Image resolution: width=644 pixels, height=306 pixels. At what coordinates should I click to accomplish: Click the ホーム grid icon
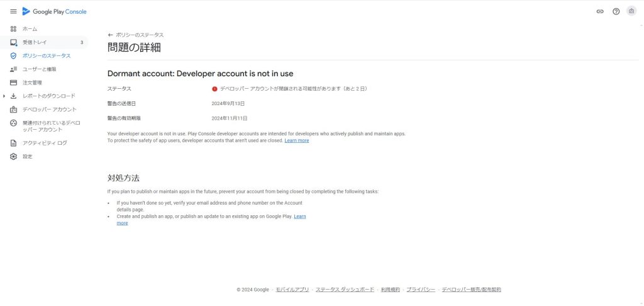[13, 29]
